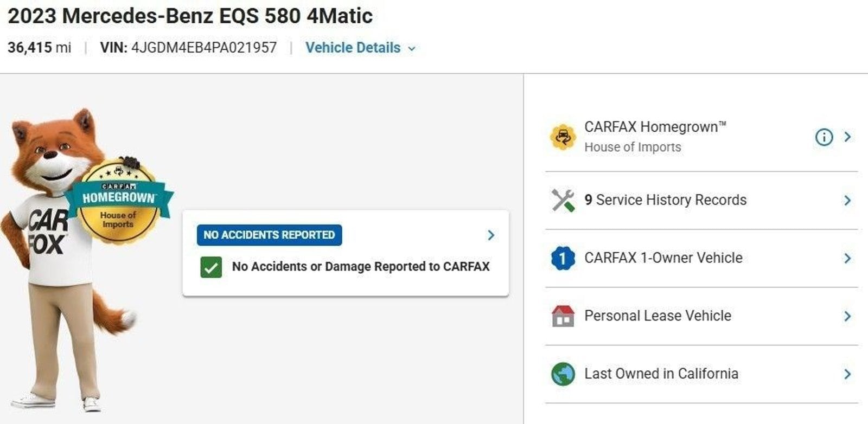Expand the Personal Lease Vehicle chevron
This screenshot has height=424, width=868.
pos(847,316)
